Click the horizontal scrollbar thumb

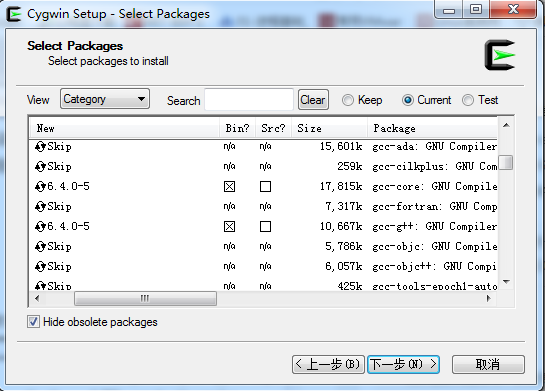pyautogui.click(x=145, y=299)
